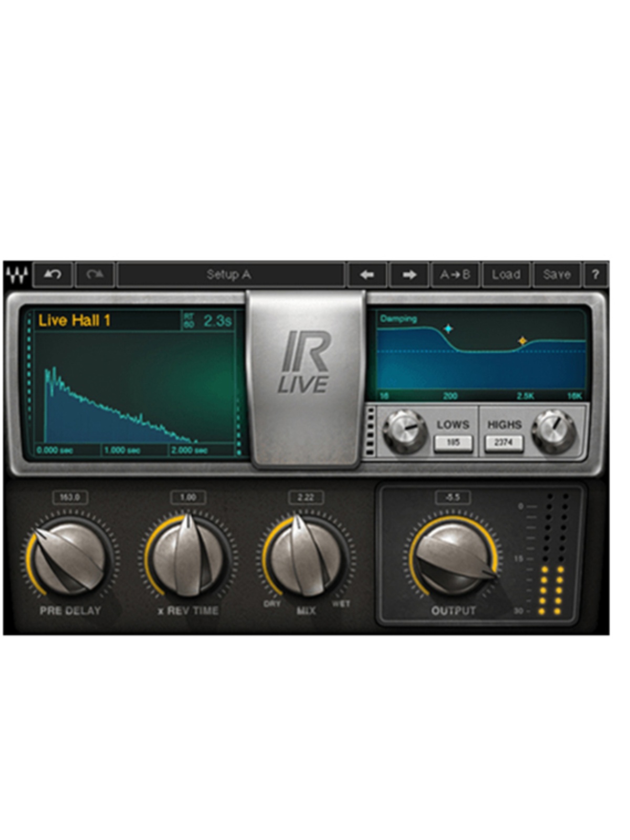
Task: Copy setup with A→B button
Action: pos(455,275)
